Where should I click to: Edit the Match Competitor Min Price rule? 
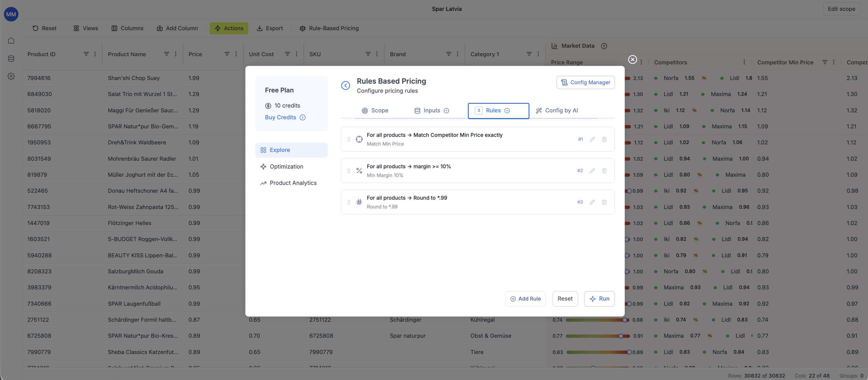coord(592,140)
